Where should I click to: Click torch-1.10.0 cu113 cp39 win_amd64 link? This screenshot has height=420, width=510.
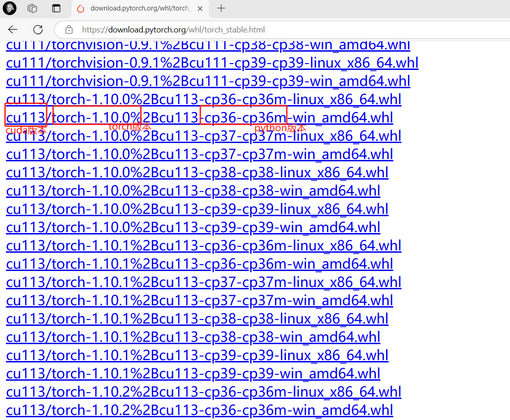pyautogui.click(x=193, y=227)
